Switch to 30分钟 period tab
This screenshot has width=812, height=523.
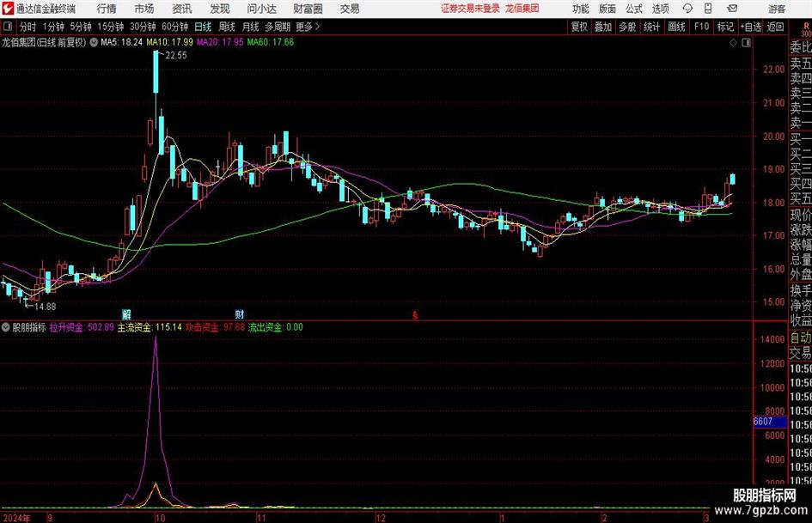click(x=143, y=27)
